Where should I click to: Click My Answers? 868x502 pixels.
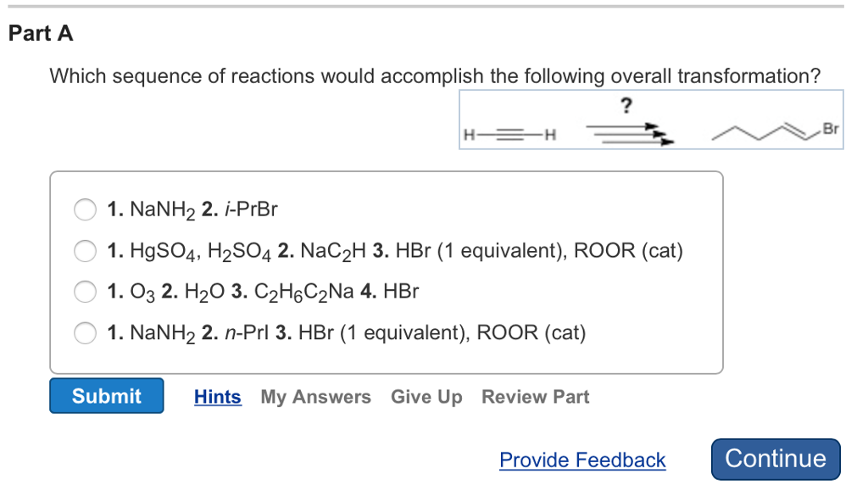pyautogui.click(x=315, y=396)
